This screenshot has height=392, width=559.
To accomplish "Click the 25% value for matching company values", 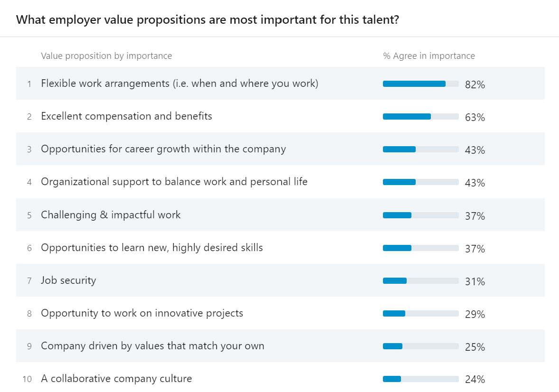I will (475, 347).
